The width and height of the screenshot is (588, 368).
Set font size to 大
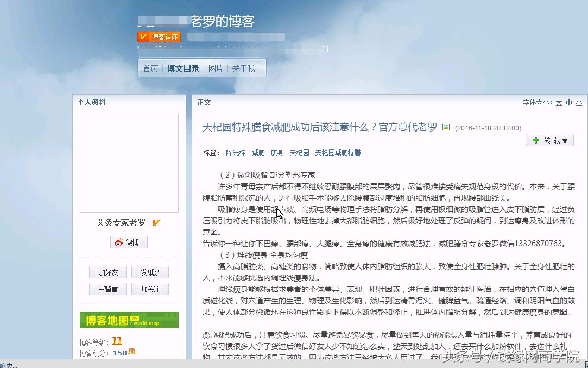tap(559, 102)
